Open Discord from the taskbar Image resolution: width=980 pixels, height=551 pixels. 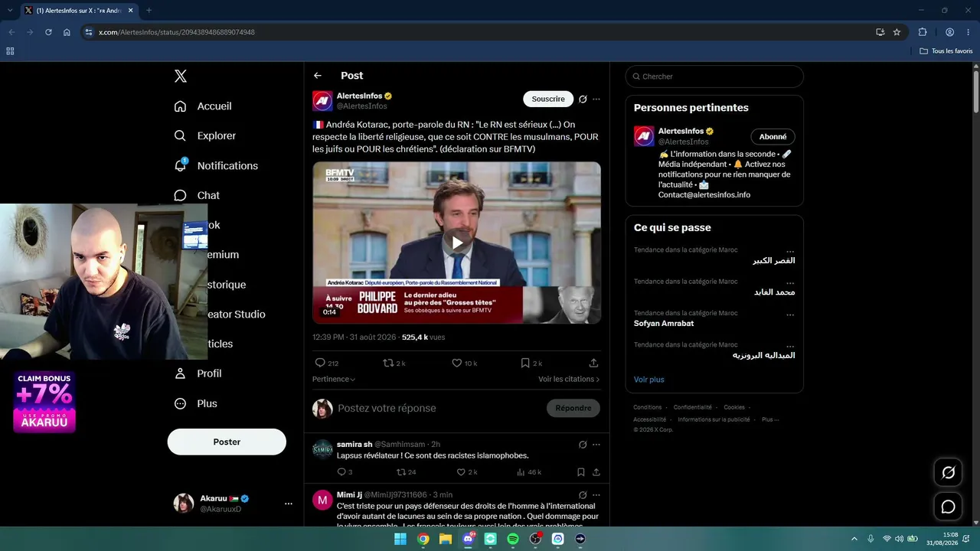(x=468, y=539)
